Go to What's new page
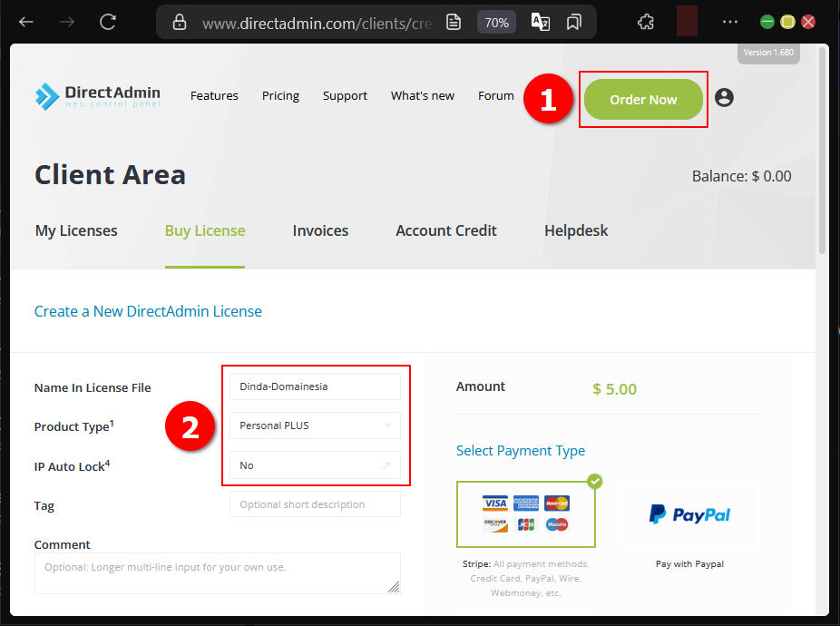 [x=423, y=96]
